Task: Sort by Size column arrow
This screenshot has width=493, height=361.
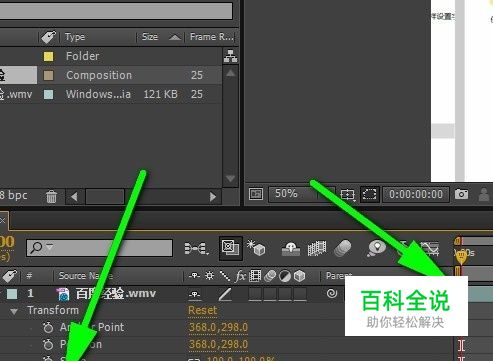Action: pyautogui.click(x=175, y=37)
